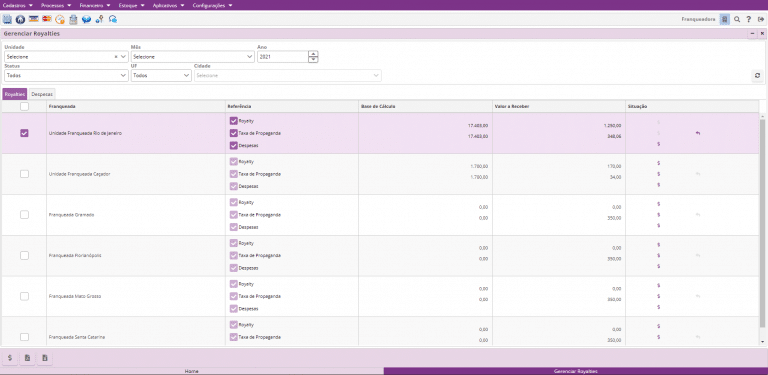This screenshot has height=375, width=768.
Task: Click the second document icon in bottom bar
Action: tap(45, 358)
